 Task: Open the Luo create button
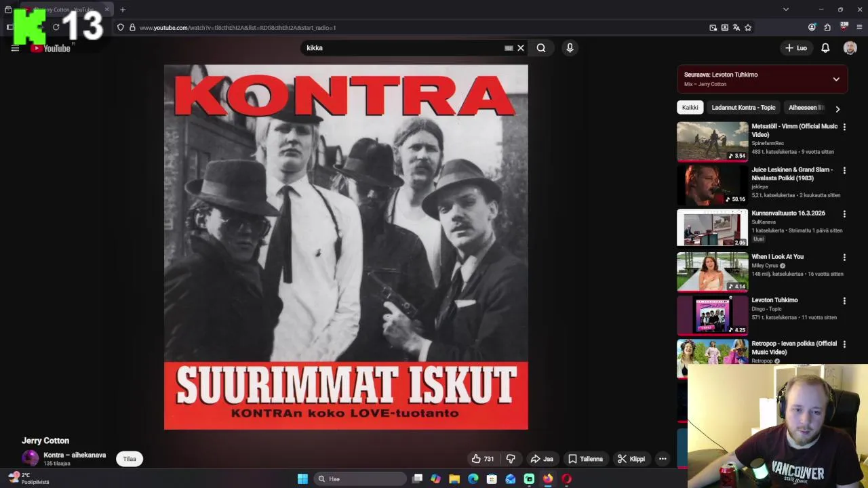[796, 48]
